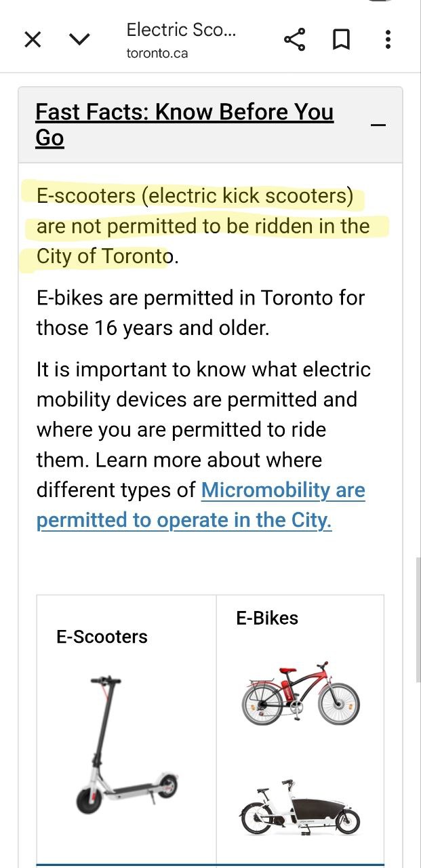
Task: Click 'permitted to operate in the City.' link text
Action: pyautogui.click(x=184, y=520)
